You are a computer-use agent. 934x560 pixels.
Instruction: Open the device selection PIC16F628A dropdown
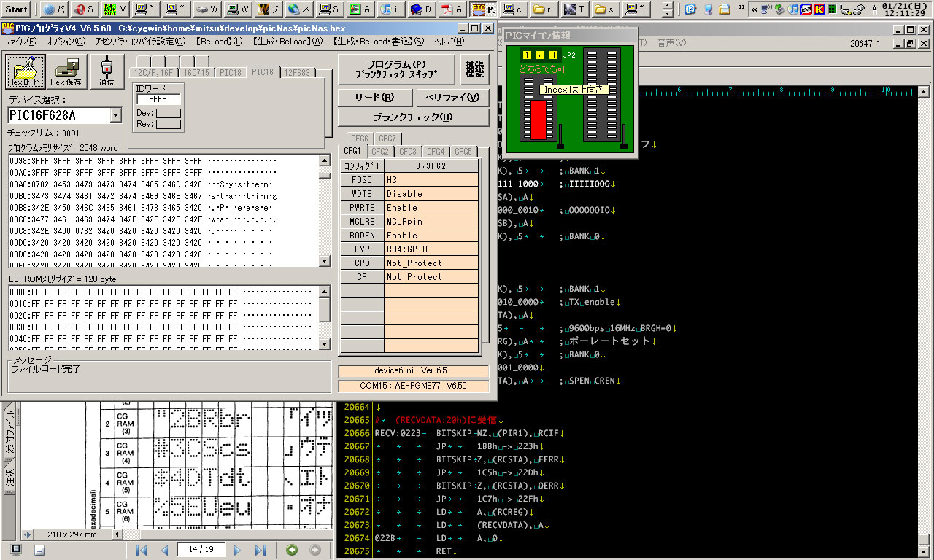[x=115, y=115]
